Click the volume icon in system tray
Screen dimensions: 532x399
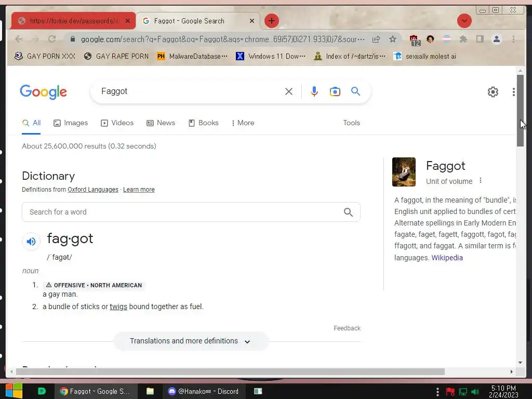(475, 392)
